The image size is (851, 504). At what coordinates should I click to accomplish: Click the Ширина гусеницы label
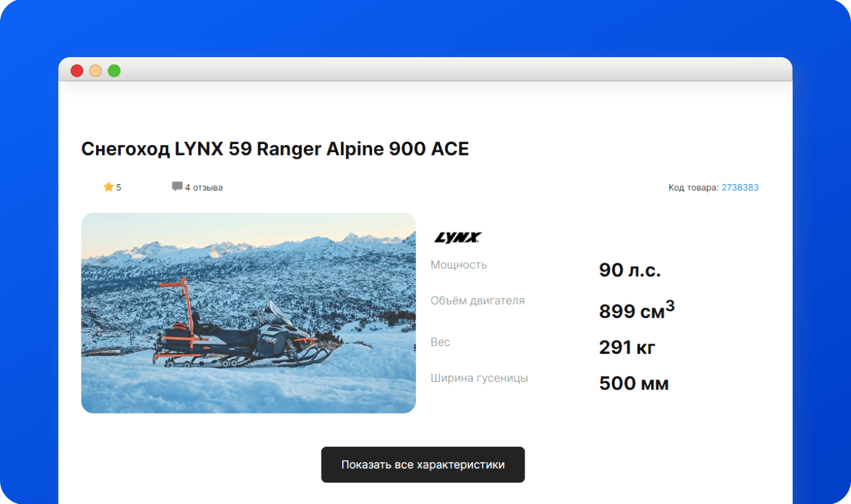(479, 378)
